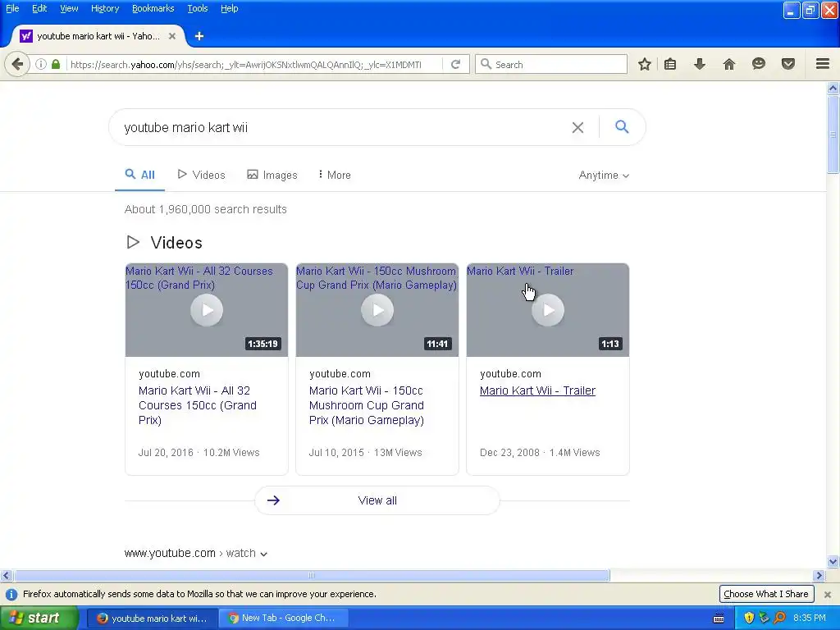Open the Anytime date filter dropdown
This screenshot has height=630, width=840.
coord(604,176)
